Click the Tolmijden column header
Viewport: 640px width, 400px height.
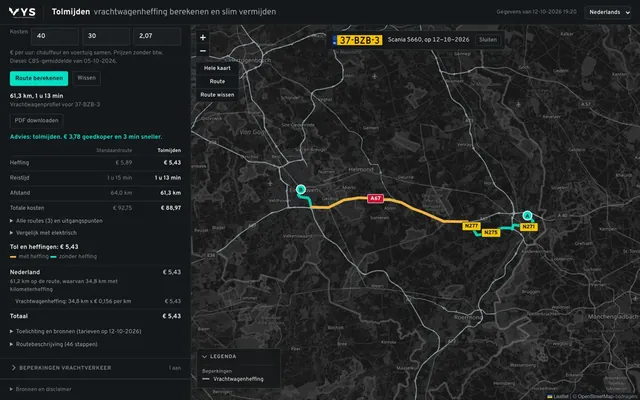[169, 150]
